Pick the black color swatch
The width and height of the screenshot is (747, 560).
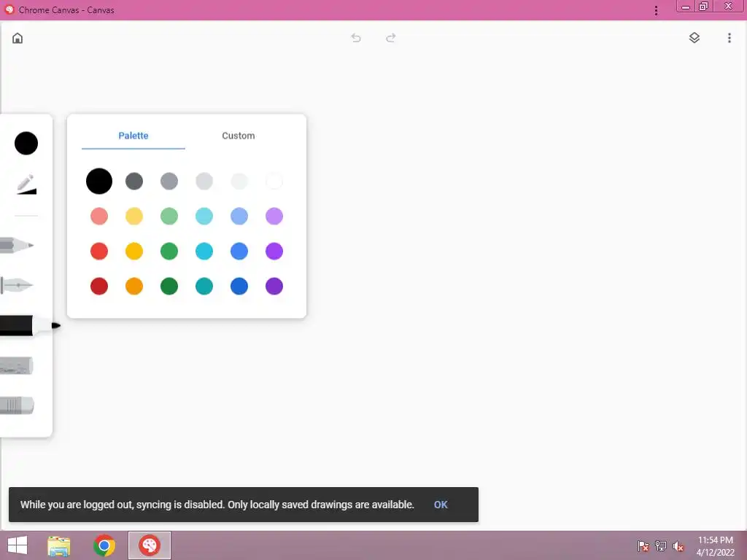click(x=99, y=181)
